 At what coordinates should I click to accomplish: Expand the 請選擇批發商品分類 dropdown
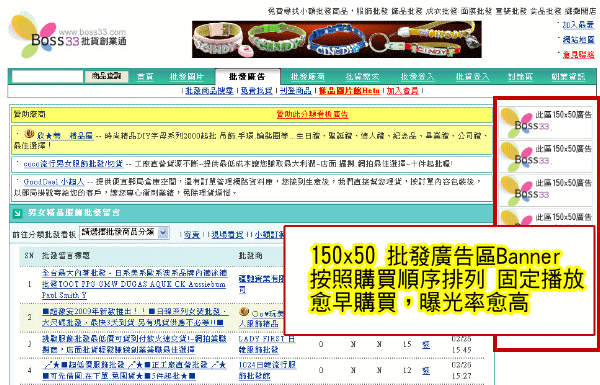coord(124,233)
